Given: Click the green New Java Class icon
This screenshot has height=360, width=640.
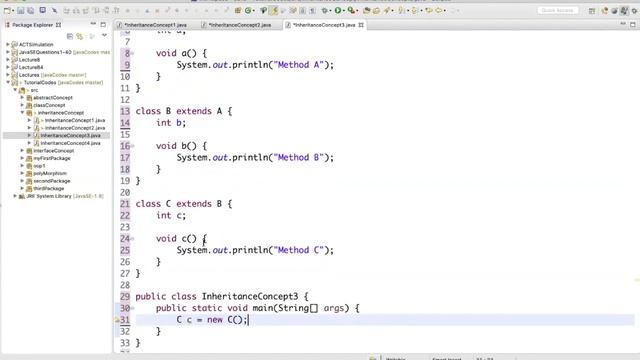Looking at the screenshot, I should click(x=248, y=11).
